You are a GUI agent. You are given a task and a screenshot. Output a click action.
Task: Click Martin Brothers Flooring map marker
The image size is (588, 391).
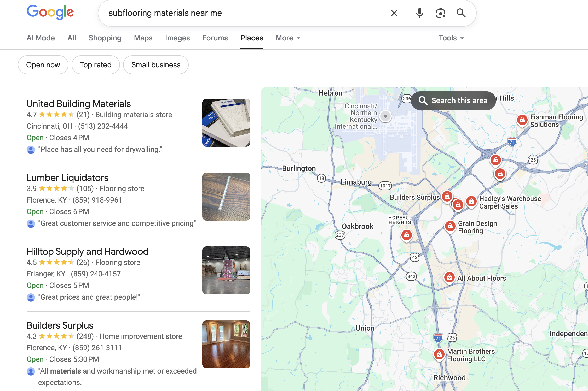pos(439,354)
